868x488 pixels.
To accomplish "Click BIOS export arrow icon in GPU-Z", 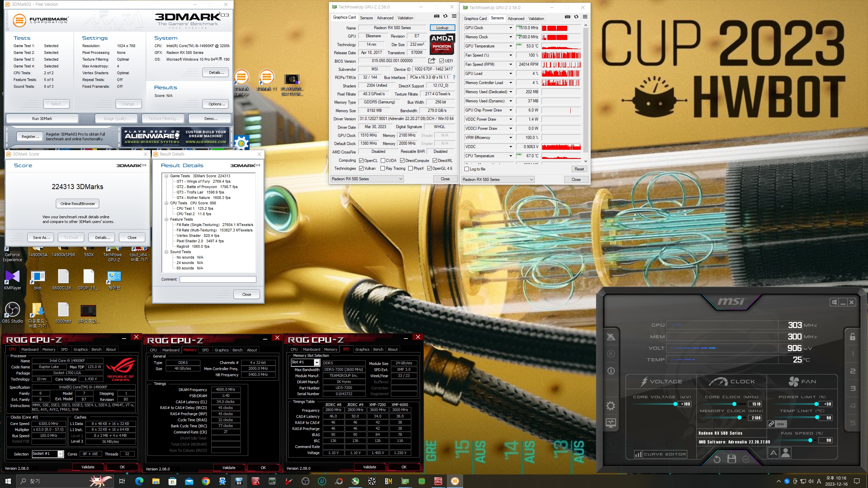I will pos(432,61).
